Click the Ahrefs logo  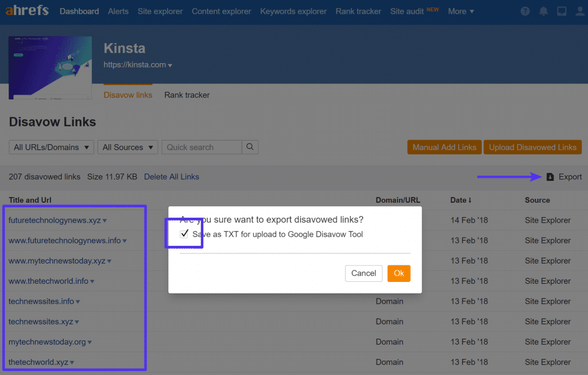pos(28,11)
